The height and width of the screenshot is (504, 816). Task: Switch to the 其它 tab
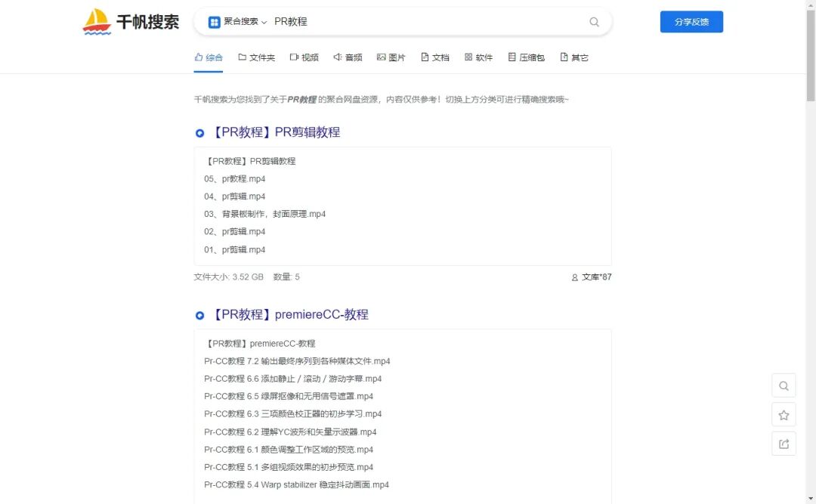coord(574,57)
